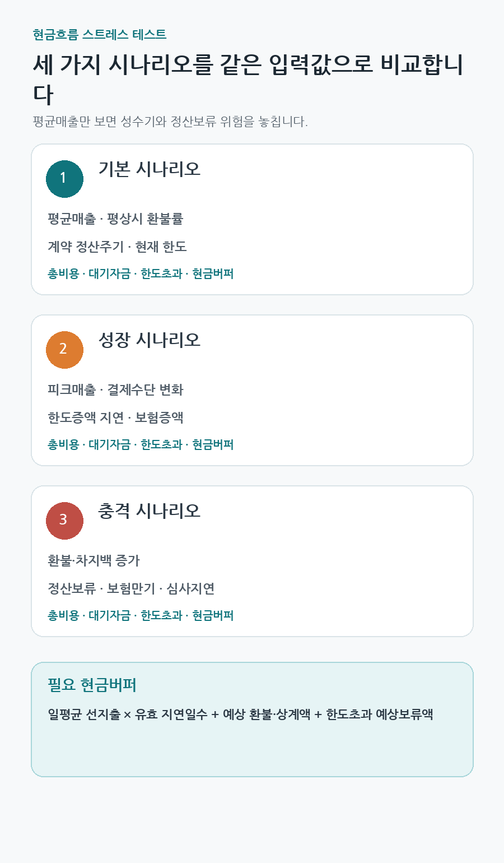Click 환불·차지백 증가 line
This screenshot has width=504, height=863.
coord(94,561)
